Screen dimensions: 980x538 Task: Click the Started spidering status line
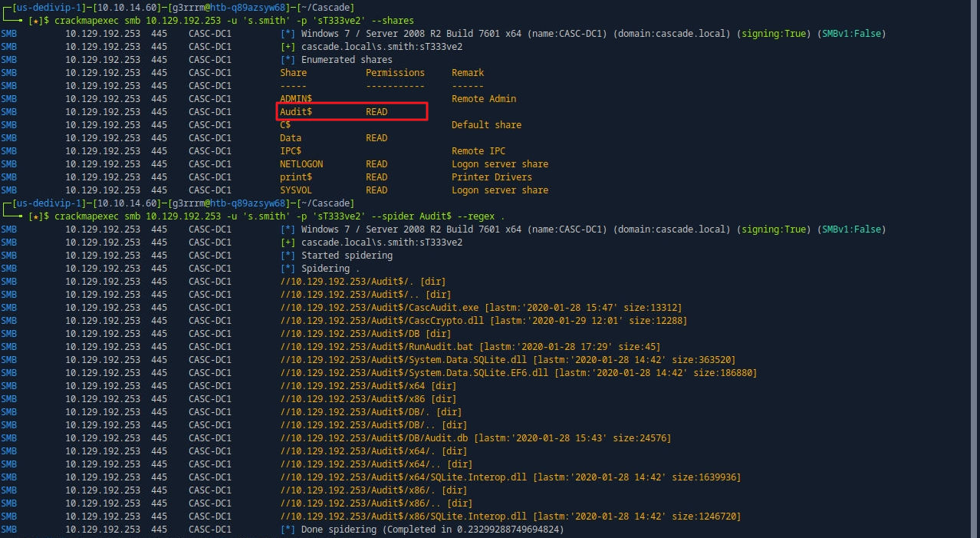pos(337,256)
